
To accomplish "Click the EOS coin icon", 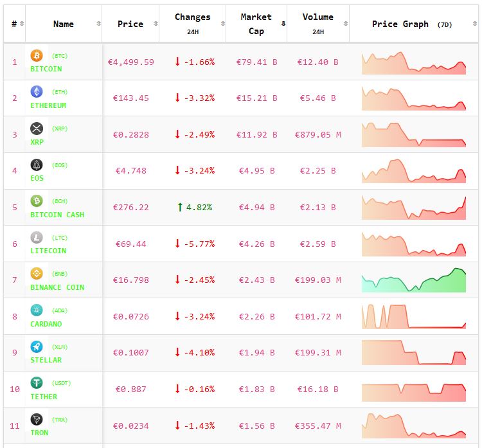I will coord(37,165).
